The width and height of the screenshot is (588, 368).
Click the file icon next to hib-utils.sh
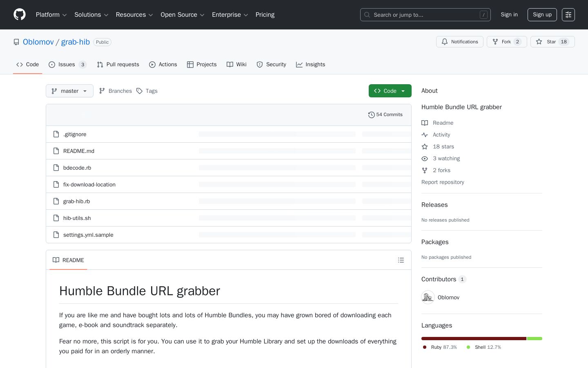click(56, 218)
